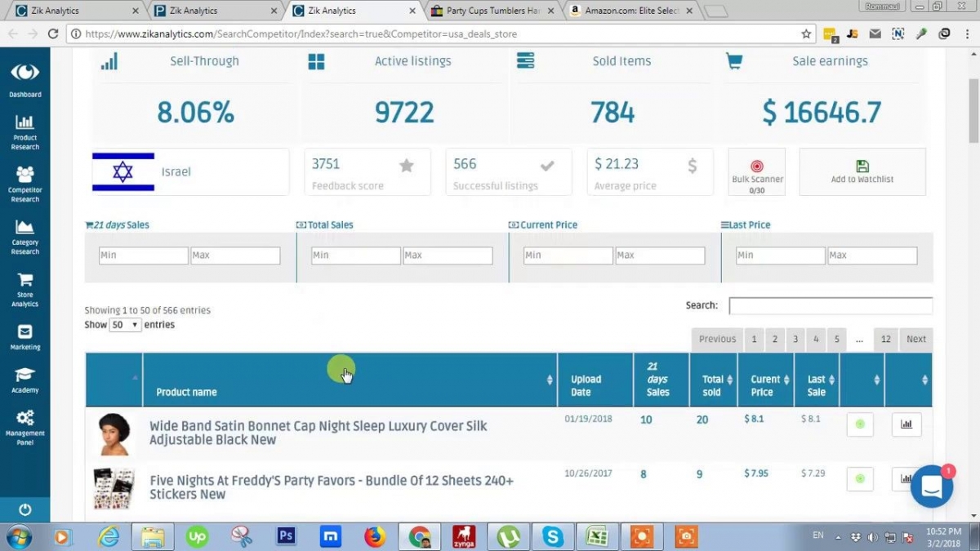Expand the system tray hidden icons
Image resolution: width=980 pixels, height=551 pixels.
[839, 536]
